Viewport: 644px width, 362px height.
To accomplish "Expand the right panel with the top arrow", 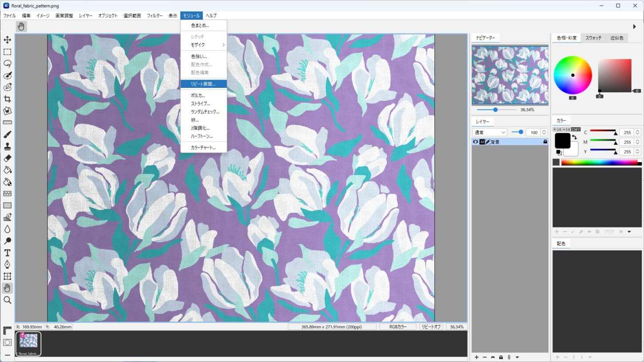I will point(634,27).
